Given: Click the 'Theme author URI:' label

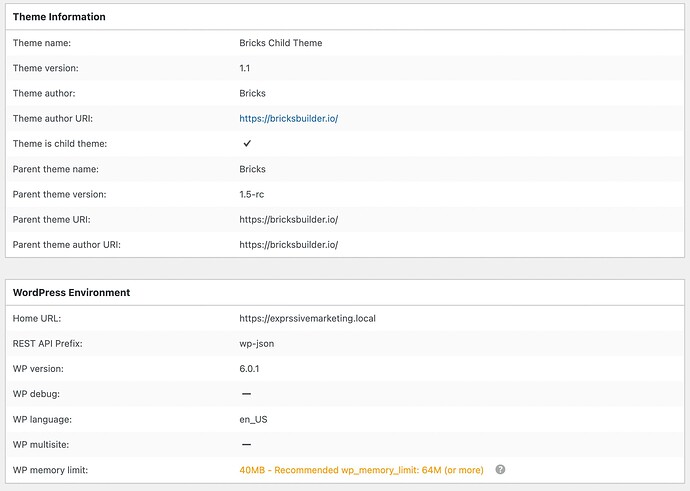Looking at the screenshot, I should 53,118.
